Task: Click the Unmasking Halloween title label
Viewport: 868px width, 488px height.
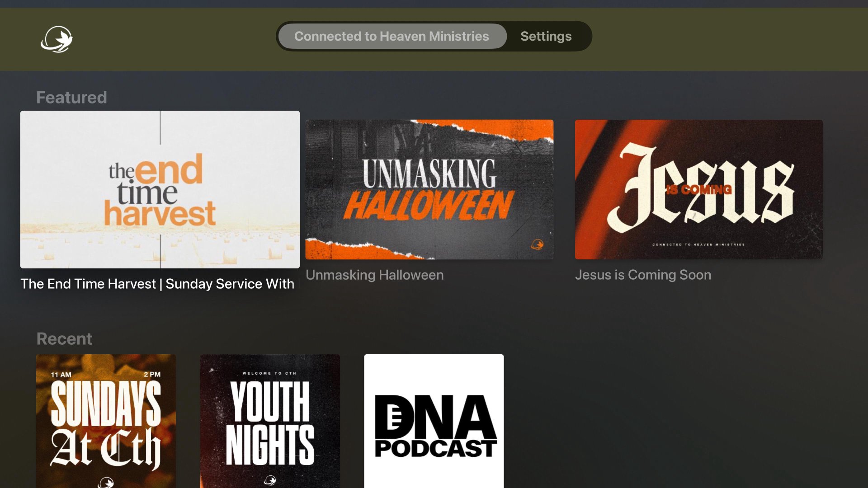Action: pos(374,275)
